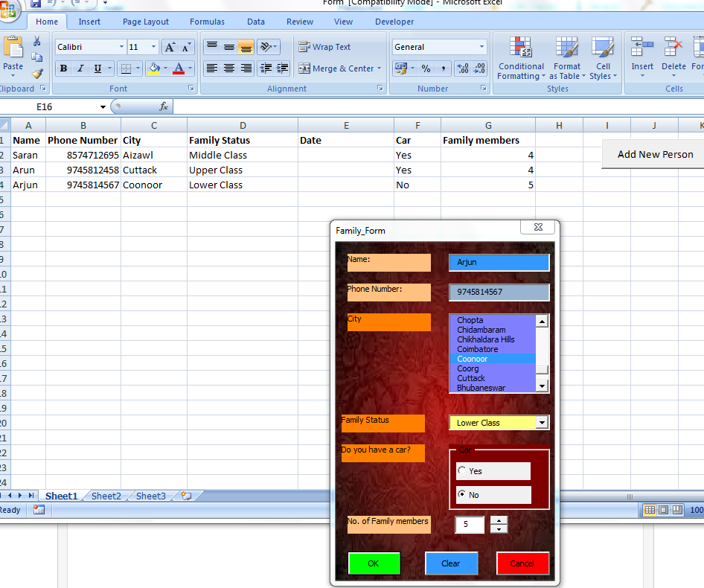Image resolution: width=704 pixels, height=588 pixels.
Task: Select the No car radio button
Action: point(462,494)
